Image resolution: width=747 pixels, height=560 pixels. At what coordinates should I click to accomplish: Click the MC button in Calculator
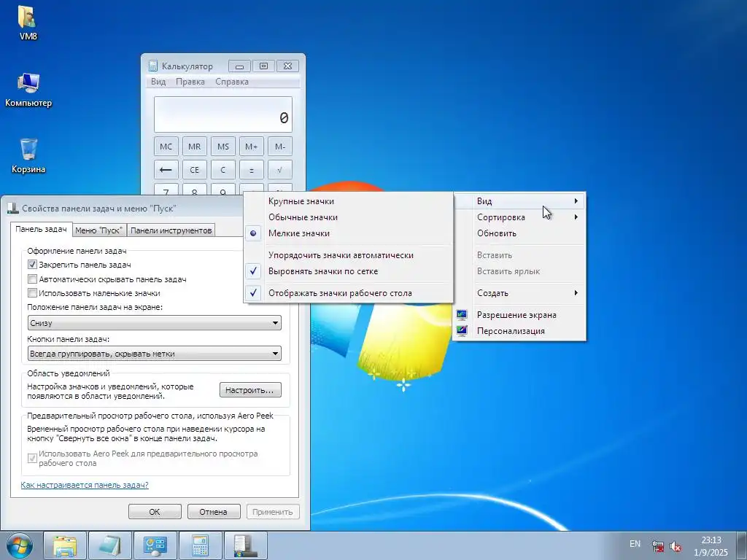coord(166,146)
